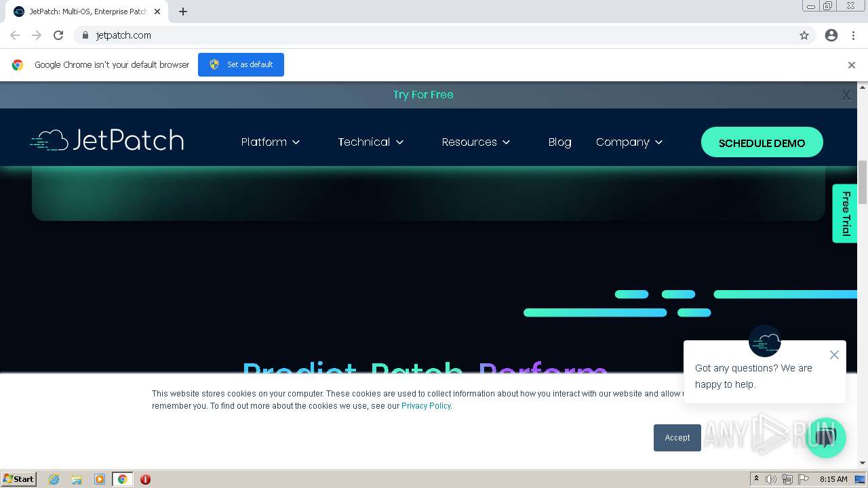Open the Resources menu
This screenshot has width=868, height=488.
coord(469,142)
